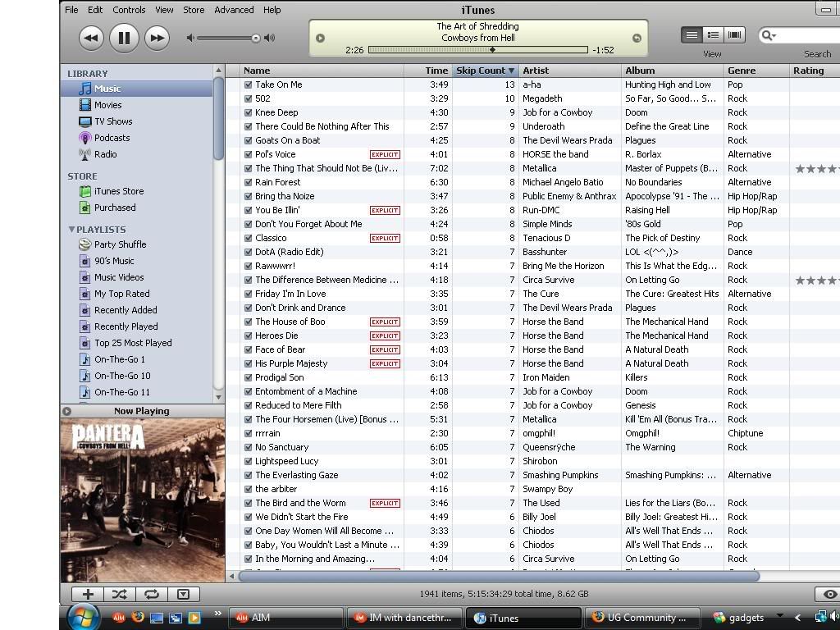Sort by the Genre column header
The image size is (840, 630).
756,71
